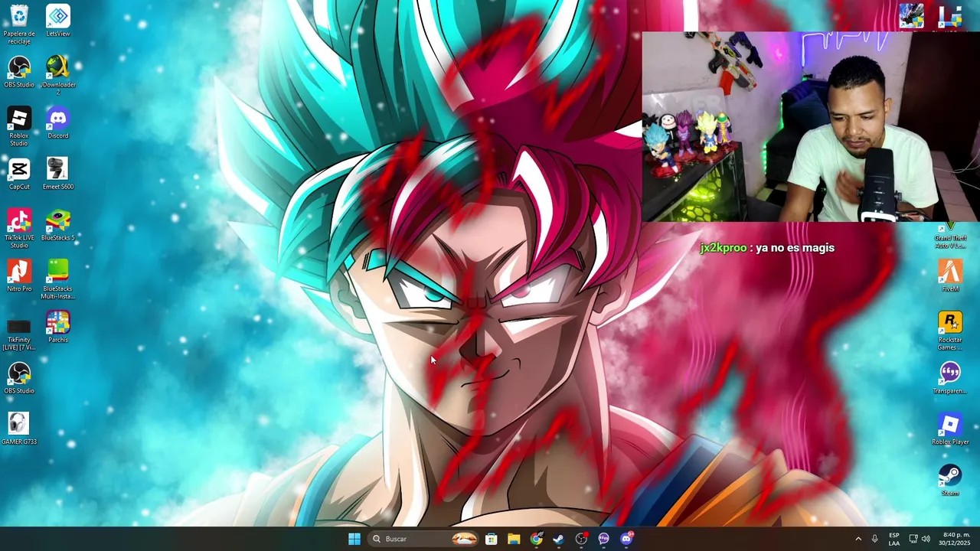Image resolution: width=980 pixels, height=551 pixels.
Task: Open the clock showing 8:40 p. m.
Action: (x=956, y=539)
